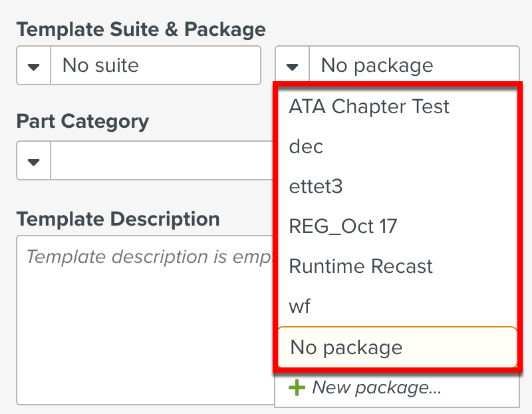Screen dimensions: 532x414
Task: Open the Part Category dropdown arrow
Action: pyautogui.click(x=33, y=160)
